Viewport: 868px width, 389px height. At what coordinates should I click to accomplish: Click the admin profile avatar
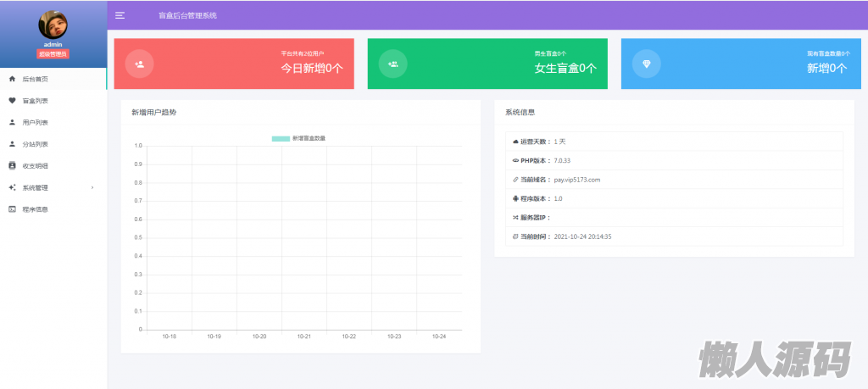pos(53,25)
